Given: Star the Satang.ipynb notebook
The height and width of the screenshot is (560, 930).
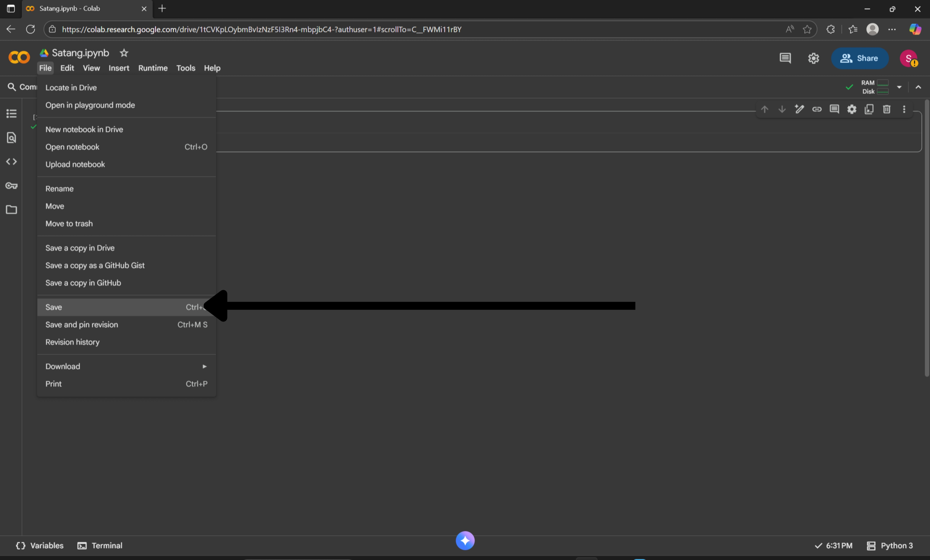Looking at the screenshot, I should pos(124,53).
